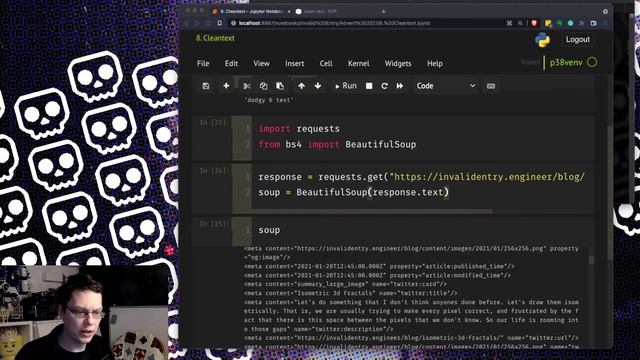Save the notebook with the floppy disk icon

[x=206, y=86]
